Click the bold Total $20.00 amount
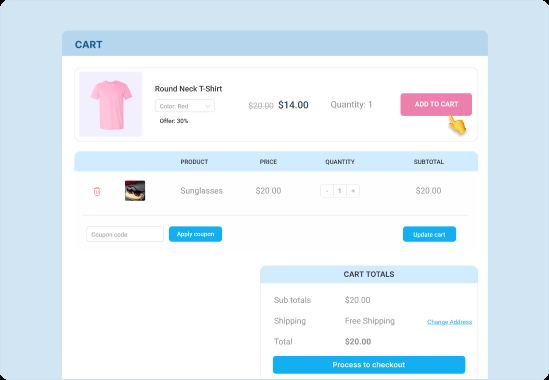 pos(358,341)
